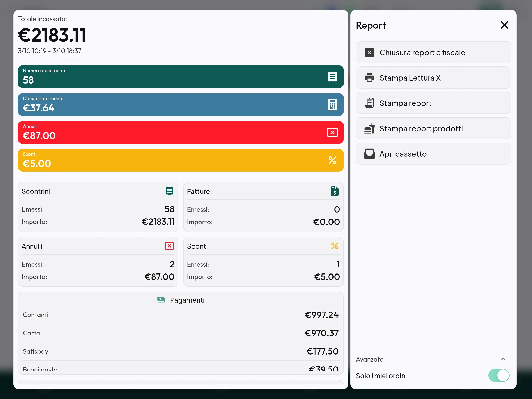
Task: Select Chiusura report e fiscale
Action: pyautogui.click(x=433, y=52)
